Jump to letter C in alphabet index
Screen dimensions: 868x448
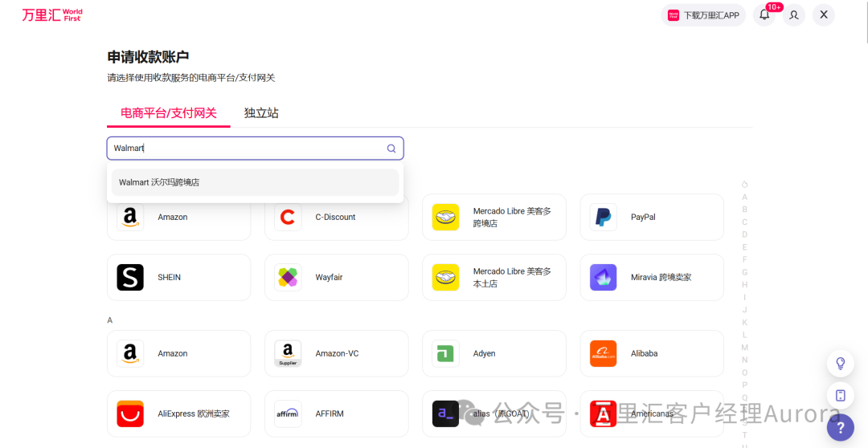[744, 222]
